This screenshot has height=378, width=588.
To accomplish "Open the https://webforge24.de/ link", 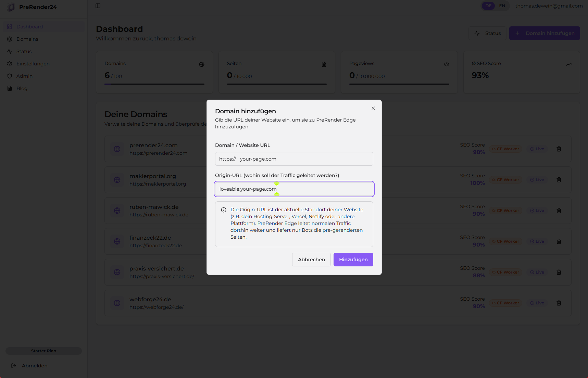I will point(157,307).
